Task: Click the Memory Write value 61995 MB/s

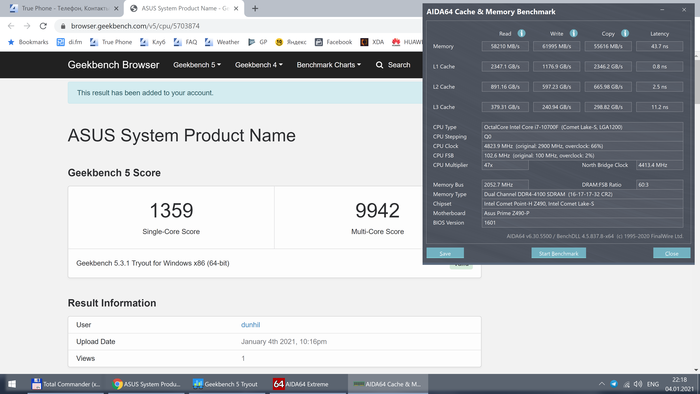Action: pyautogui.click(x=557, y=46)
